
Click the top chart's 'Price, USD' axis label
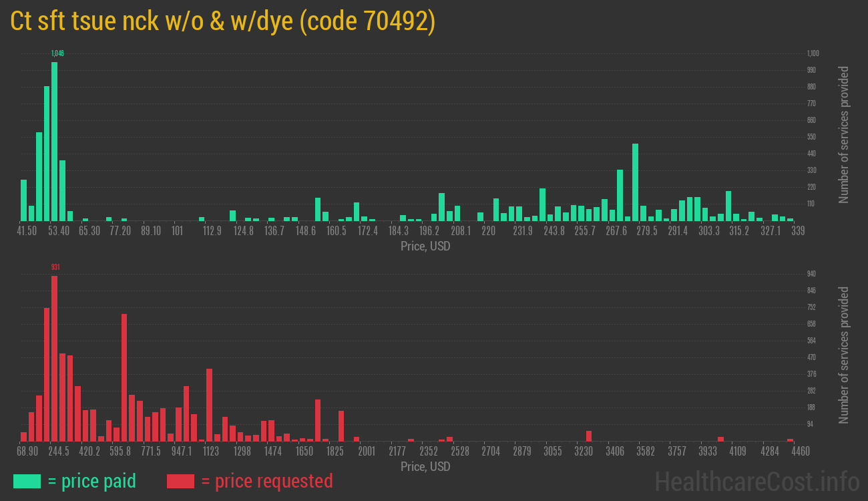tap(425, 246)
